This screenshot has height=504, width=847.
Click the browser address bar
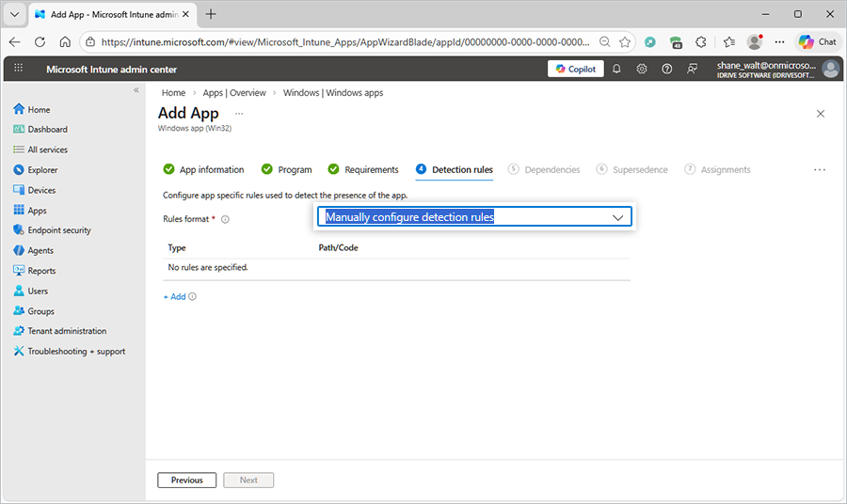click(x=344, y=41)
